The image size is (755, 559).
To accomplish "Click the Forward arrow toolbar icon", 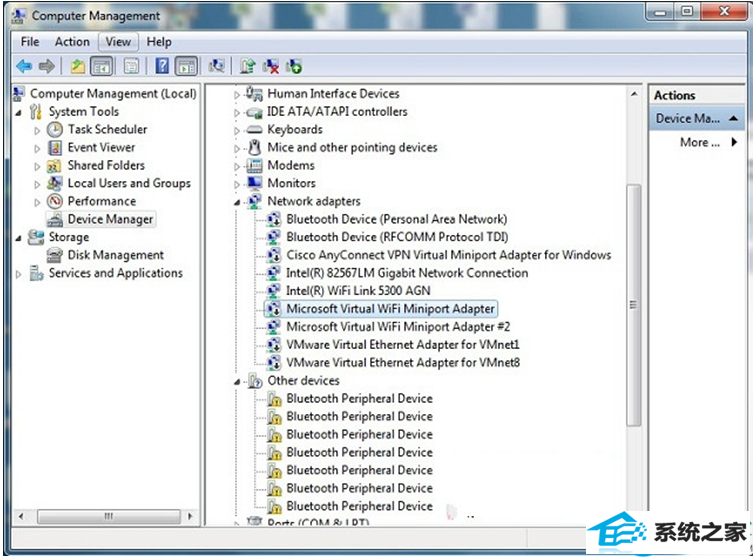I will tap(46, 66).
